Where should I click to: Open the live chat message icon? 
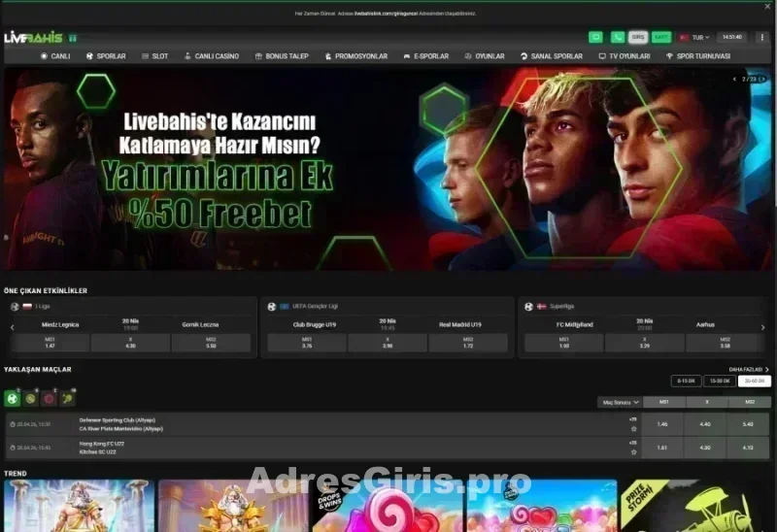pos(595,37)
